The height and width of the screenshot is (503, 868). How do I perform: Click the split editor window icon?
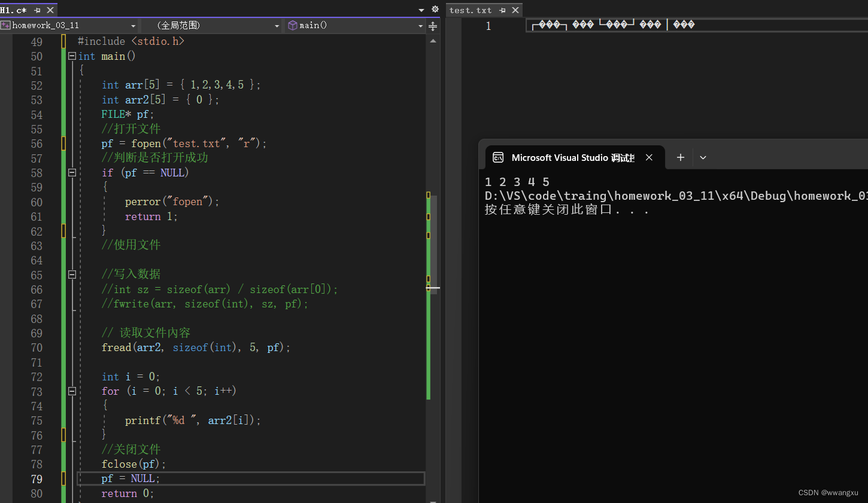click(x=433, y=26)
